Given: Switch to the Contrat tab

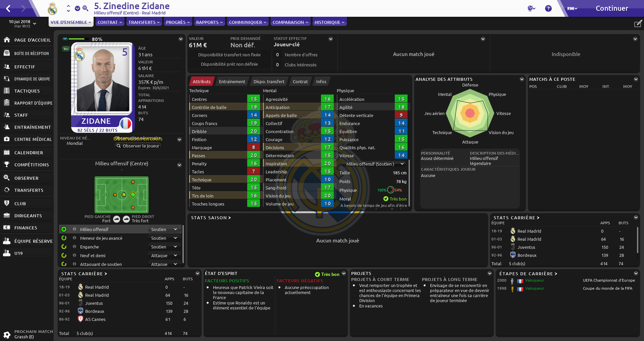Looking at the screenshot, I should [x=300, y=81].
